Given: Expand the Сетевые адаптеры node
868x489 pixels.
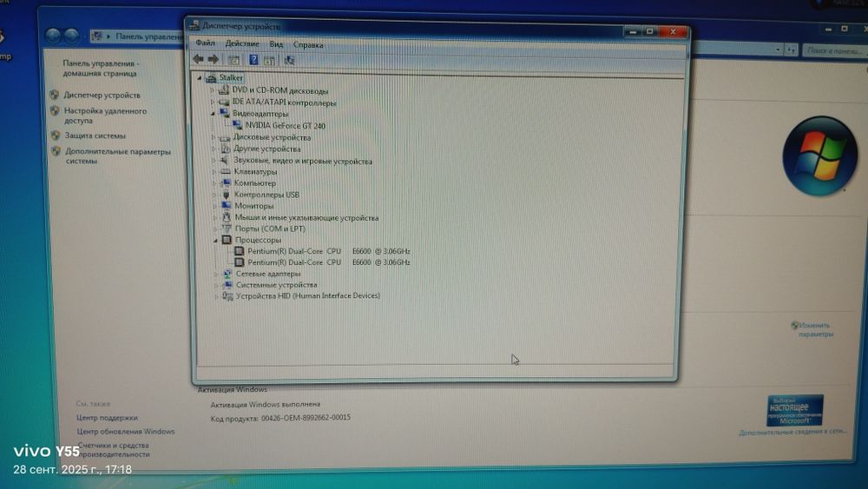Looking at the screenshot, I should (x=216, y=274).
